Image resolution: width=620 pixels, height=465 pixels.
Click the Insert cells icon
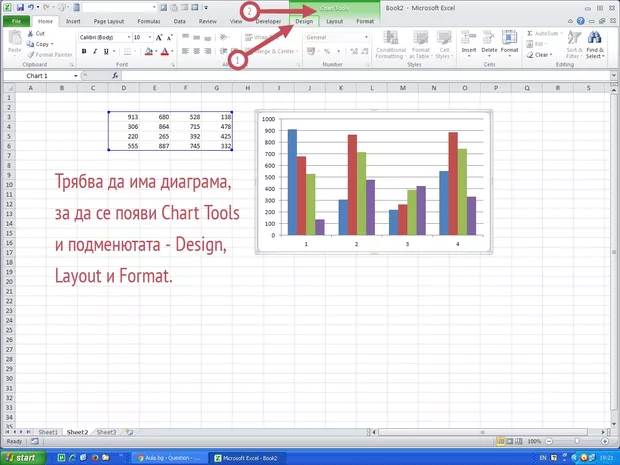point(469,38)
